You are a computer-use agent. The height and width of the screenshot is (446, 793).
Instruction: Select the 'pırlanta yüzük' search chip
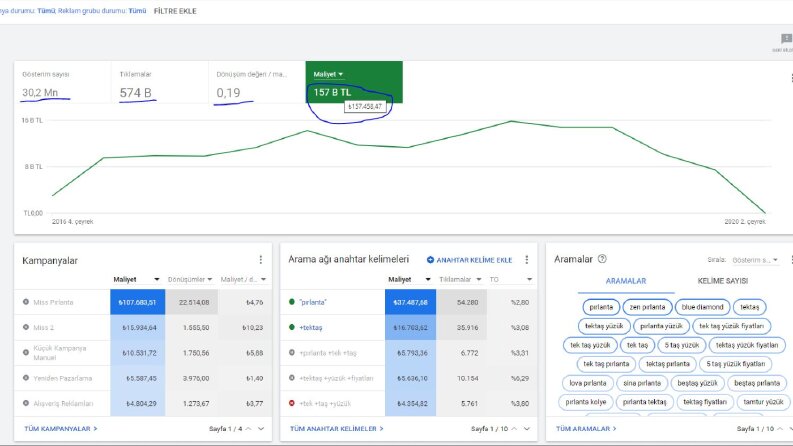point(661,326)
